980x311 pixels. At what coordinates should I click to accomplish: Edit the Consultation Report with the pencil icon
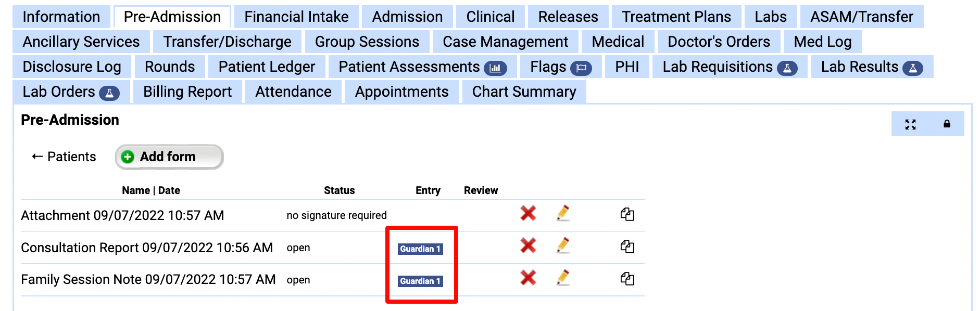564,245
